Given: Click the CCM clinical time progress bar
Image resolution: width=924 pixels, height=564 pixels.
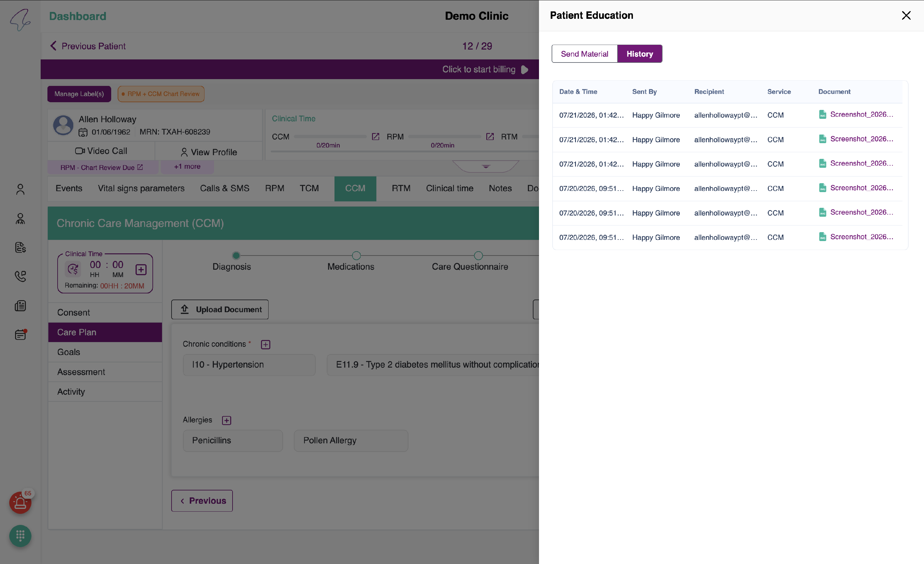Looking at the screenshot, I should click(330, 137).
